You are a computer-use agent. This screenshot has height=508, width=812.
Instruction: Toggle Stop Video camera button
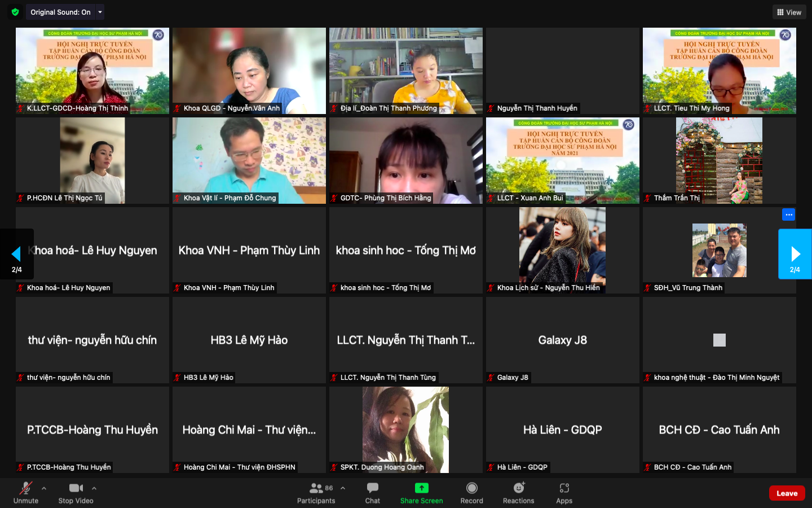(x=76, y=493)
